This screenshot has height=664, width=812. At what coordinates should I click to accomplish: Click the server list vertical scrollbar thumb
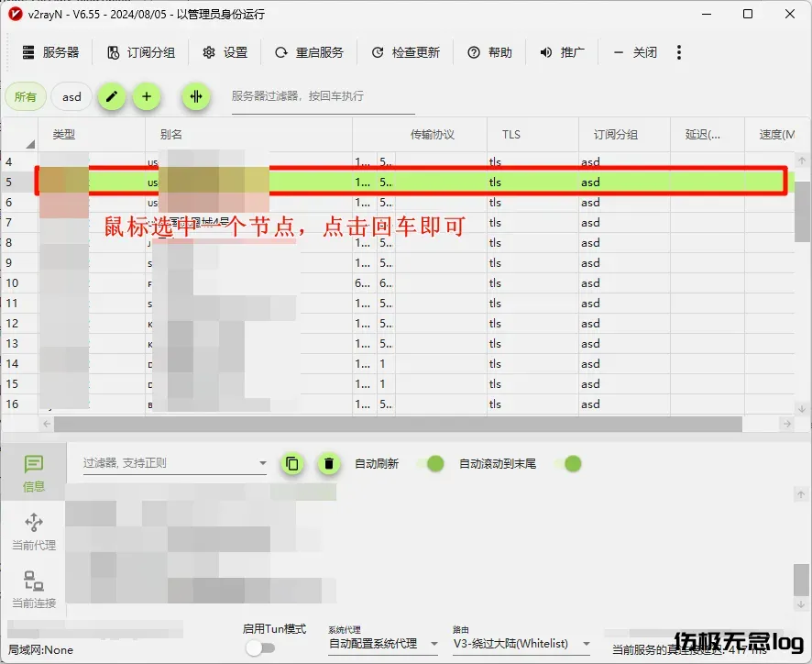pyautogui.click(x=801, y=212)
